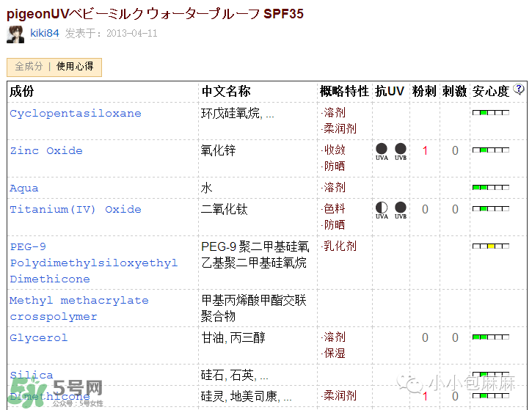
Task: Select the 全成分 tab
Action: point(29,67)
